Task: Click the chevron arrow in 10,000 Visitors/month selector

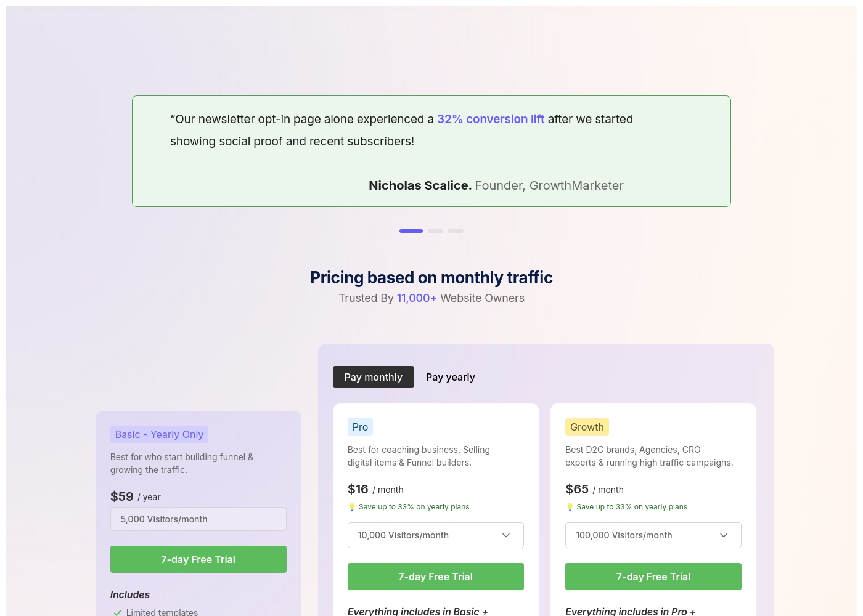Action: coord(506,535)
